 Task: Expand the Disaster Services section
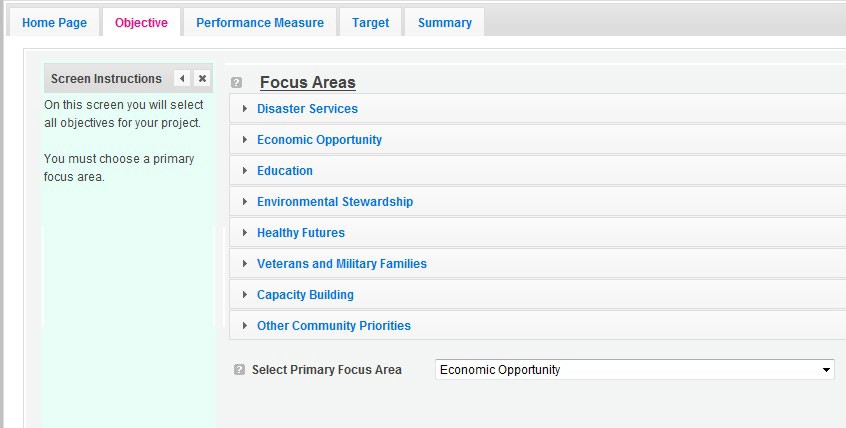click(x=307, y=109)
